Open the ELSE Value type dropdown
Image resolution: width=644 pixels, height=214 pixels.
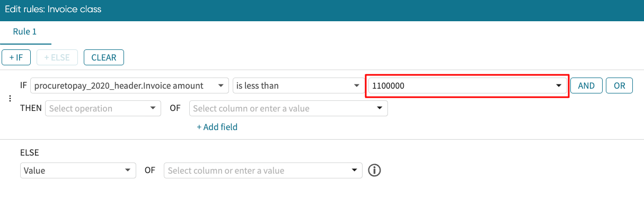(78, 170)
